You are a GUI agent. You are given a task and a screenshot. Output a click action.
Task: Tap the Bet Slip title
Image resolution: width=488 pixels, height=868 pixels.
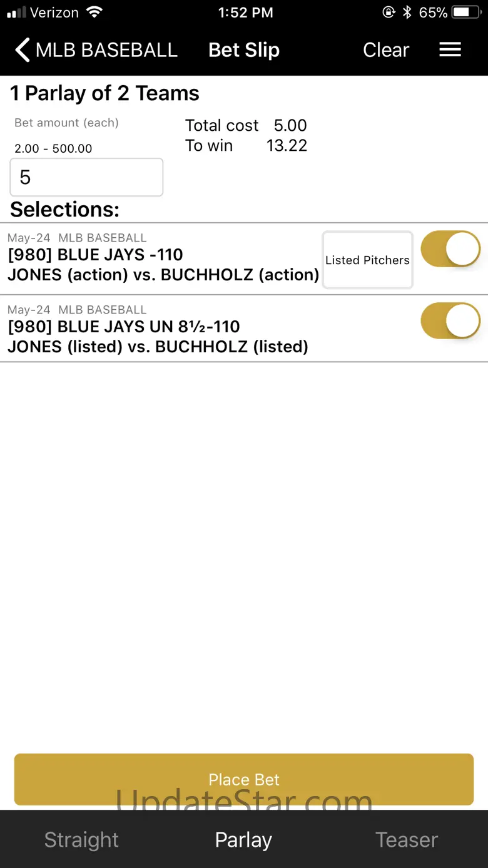243,50
